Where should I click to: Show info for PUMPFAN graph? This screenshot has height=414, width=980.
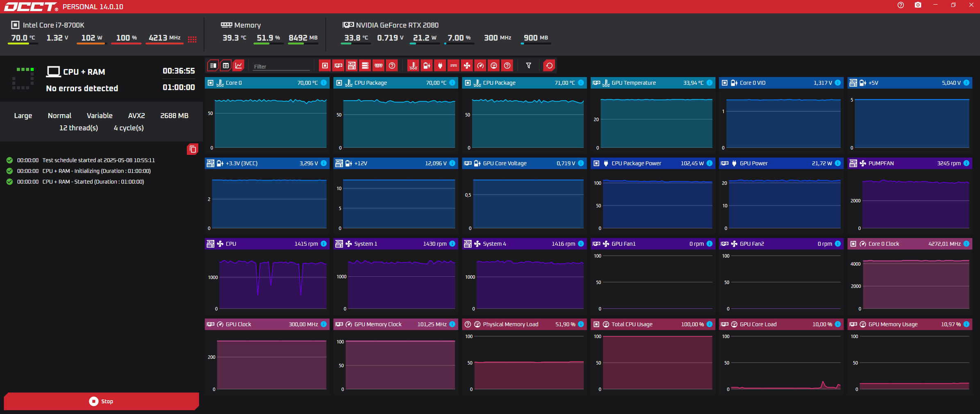[966, 163]
